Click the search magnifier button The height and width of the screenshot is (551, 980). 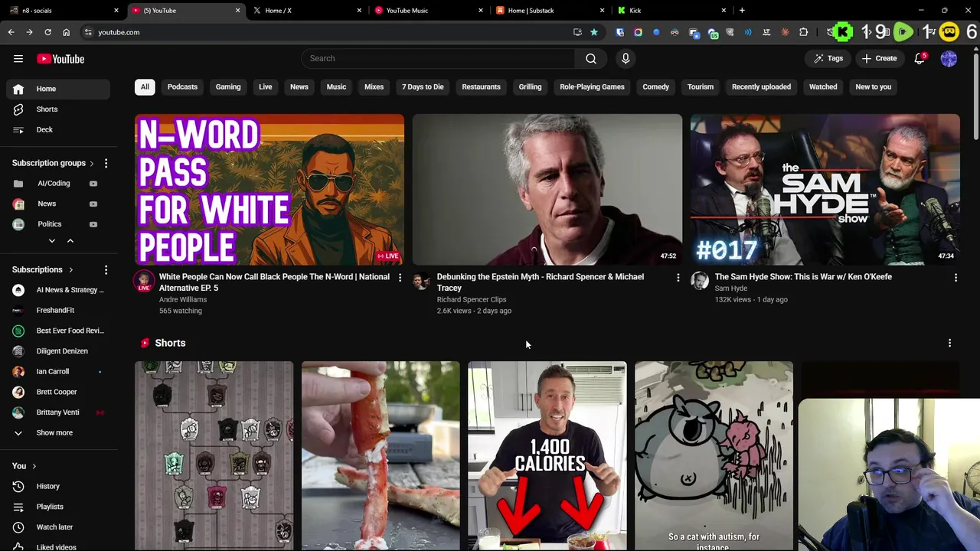591,58
